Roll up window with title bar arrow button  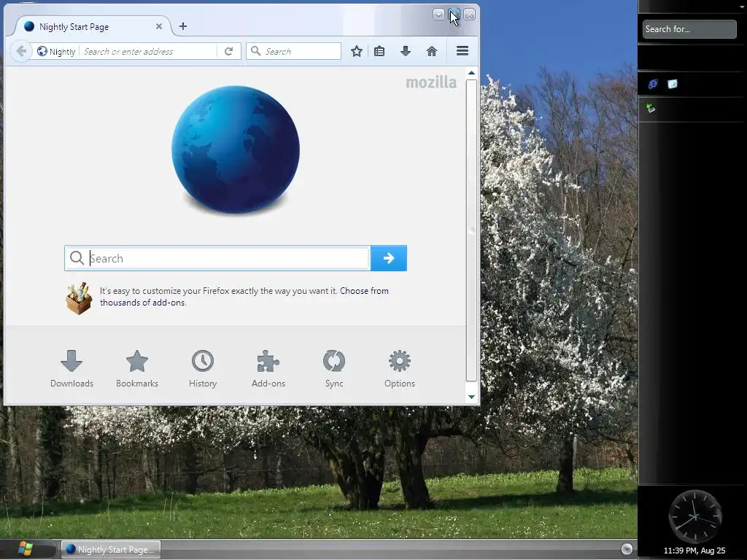point(438,15)
